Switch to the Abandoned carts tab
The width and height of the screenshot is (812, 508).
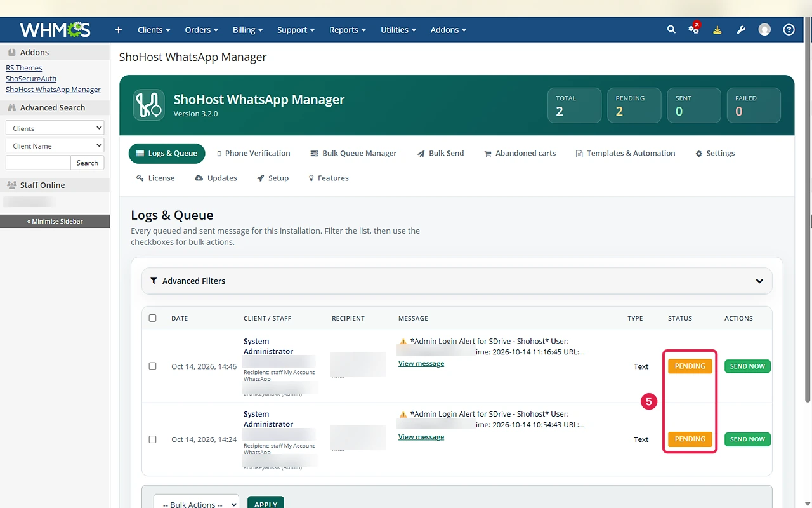(520, 153)
